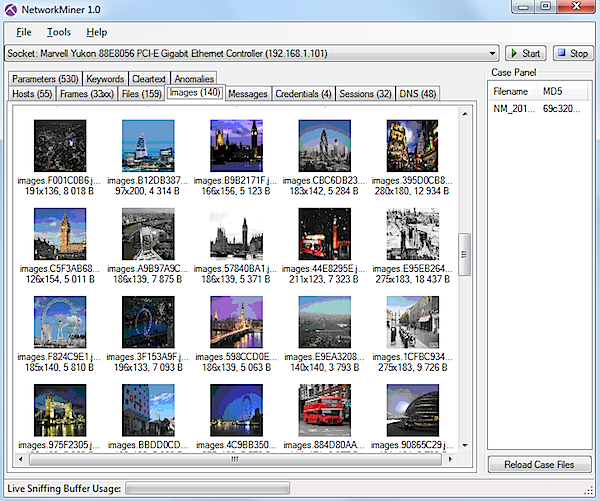
Task: Switch to the Hosts (55) tab
Action: tap(32, 94)
